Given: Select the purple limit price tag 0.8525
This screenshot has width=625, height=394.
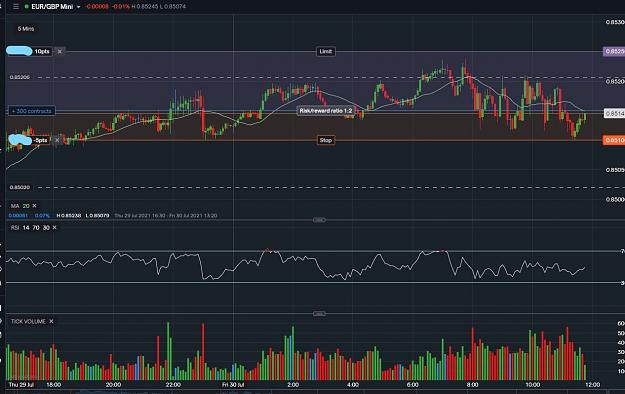Looking at the screenshot, I should click(x=614, y=51).
